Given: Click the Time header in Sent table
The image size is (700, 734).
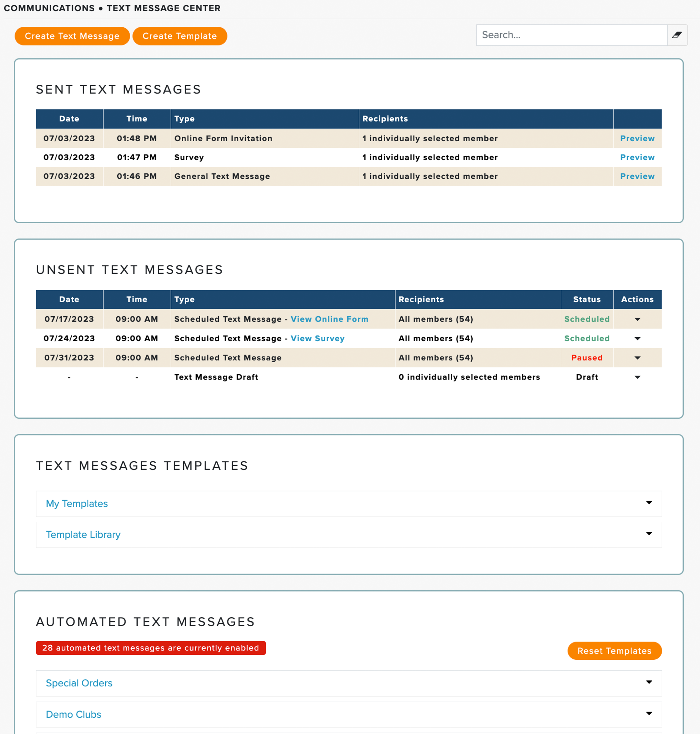Looking at the screenshot, I should [x=137, y=119].
